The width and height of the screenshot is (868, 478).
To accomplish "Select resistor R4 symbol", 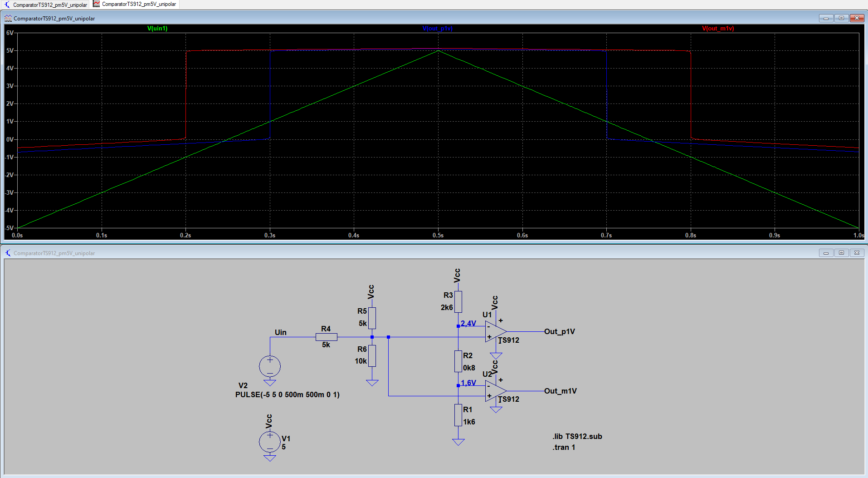I will click(x=327, y=337).
